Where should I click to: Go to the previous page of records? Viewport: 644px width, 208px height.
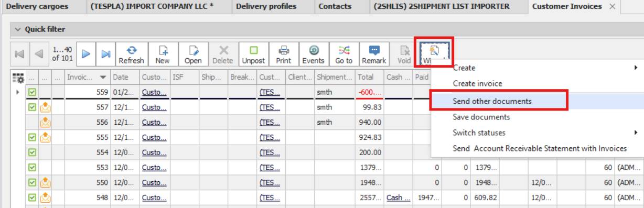click(x=38, y=54)
